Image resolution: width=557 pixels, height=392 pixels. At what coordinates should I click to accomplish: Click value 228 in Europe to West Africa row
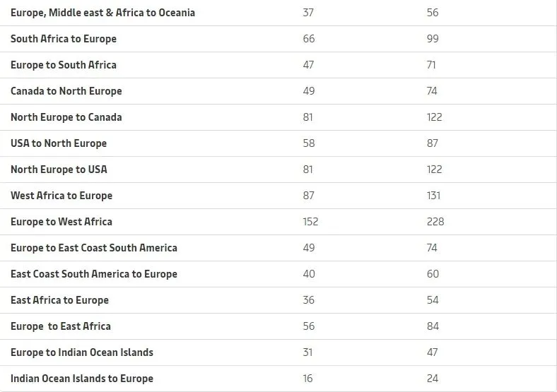[435, 222]
